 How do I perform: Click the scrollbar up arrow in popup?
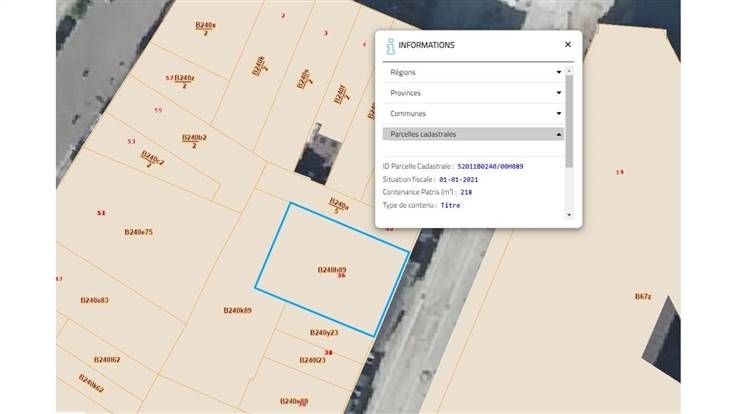(x=569, y=69)
